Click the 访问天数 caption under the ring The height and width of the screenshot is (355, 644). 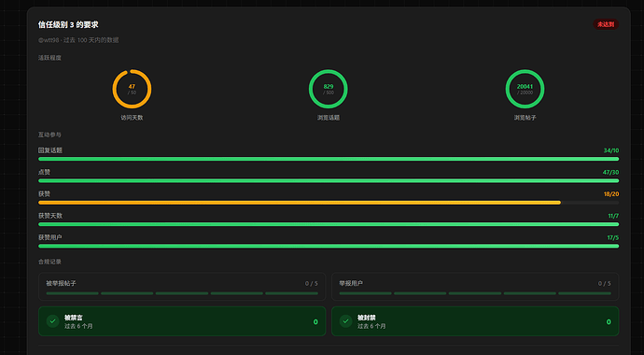[x=132, y=118]
